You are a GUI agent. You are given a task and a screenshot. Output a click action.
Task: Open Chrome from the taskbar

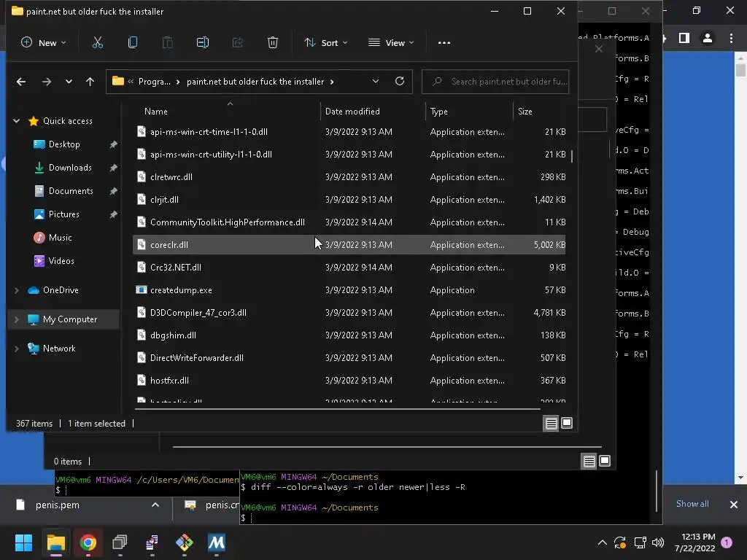88,542
